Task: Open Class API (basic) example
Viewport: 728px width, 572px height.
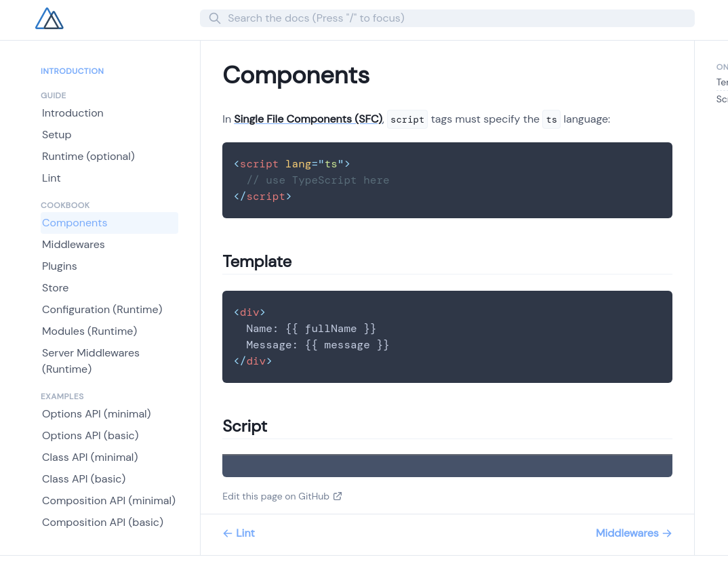Action: click(84, 479)
